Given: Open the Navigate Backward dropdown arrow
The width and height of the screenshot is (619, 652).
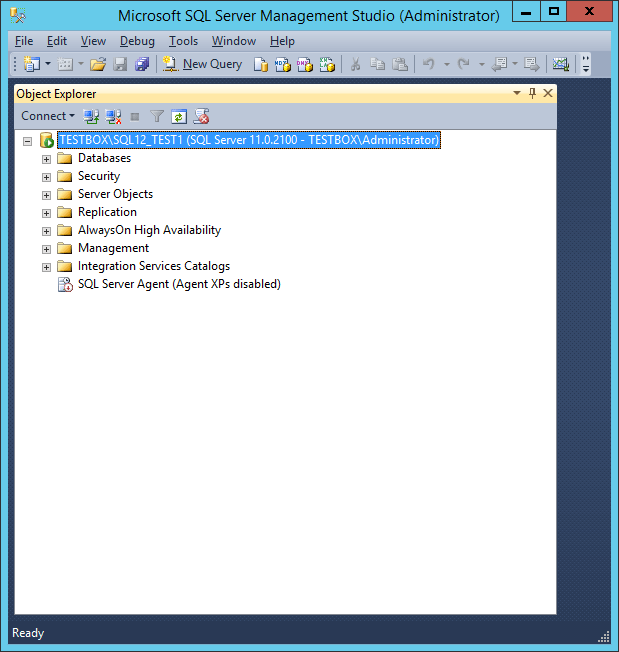Looking at the screenshot, I should [515, 64].
